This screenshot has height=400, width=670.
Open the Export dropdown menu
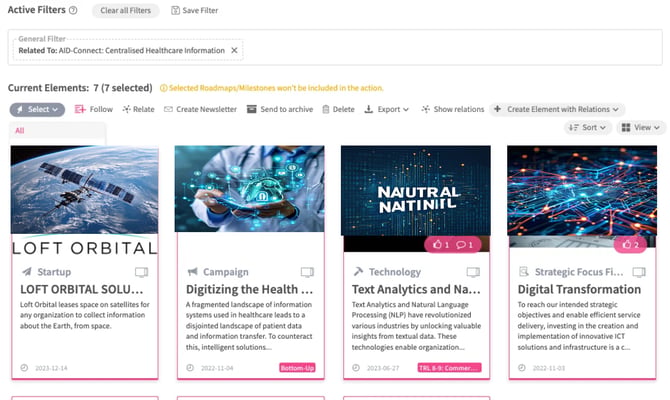386,109
